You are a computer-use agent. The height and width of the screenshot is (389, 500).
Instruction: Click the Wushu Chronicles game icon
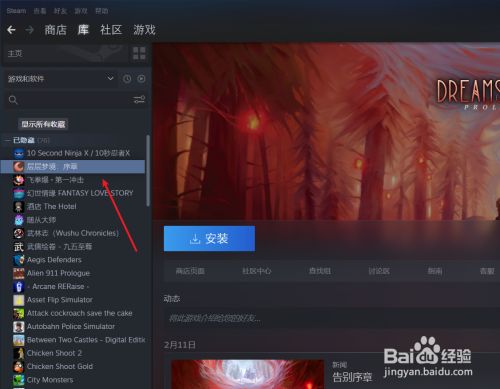19,233
